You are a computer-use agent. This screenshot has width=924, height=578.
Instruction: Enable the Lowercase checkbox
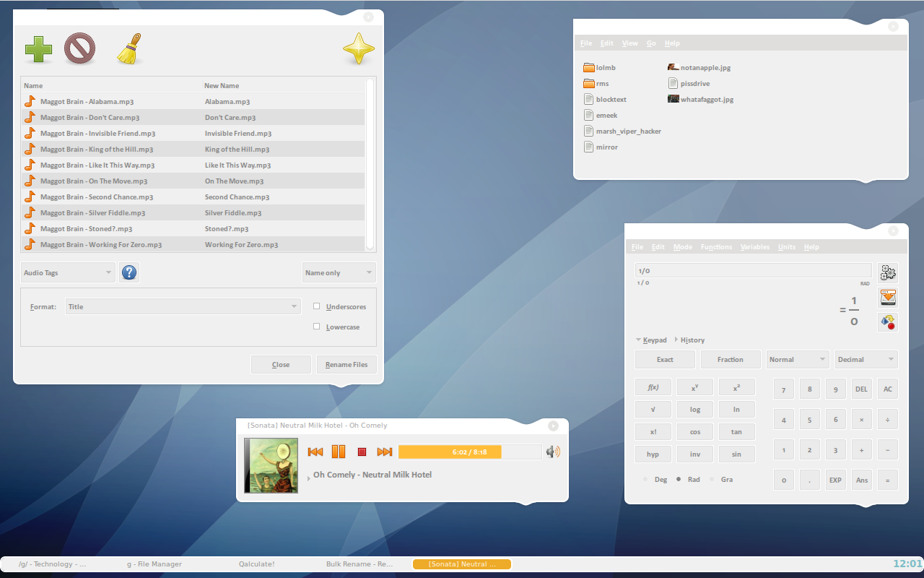316,327
